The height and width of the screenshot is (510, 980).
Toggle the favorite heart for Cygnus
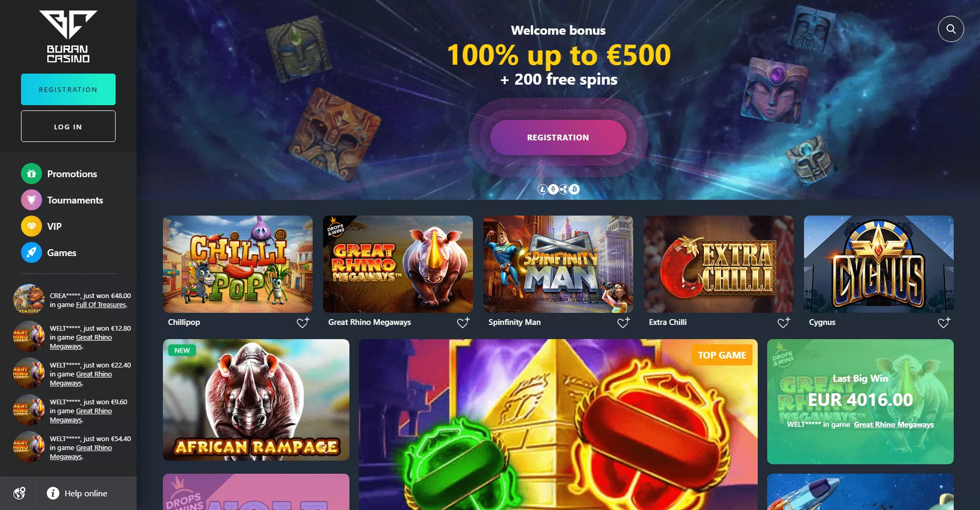point(944,322)
